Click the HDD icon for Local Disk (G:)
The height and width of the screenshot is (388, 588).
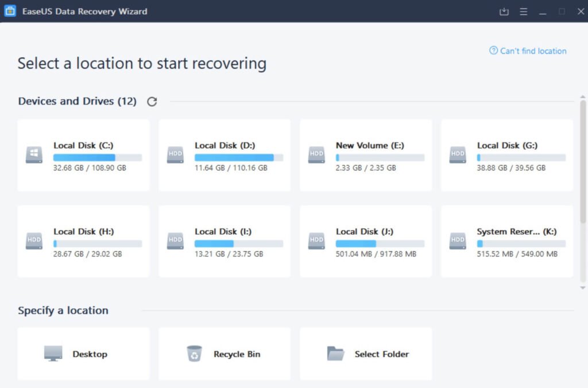[x=458, y=155]
